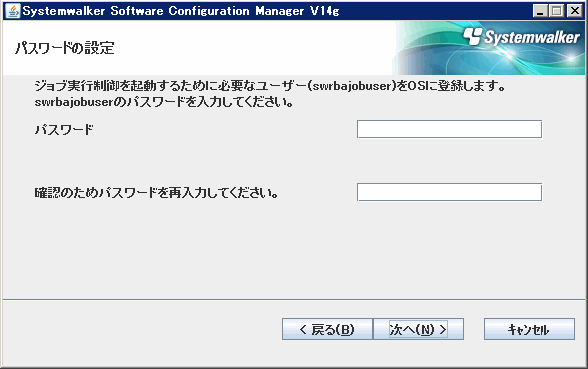
Task: Close the installer with the X button
Action: 574,11
